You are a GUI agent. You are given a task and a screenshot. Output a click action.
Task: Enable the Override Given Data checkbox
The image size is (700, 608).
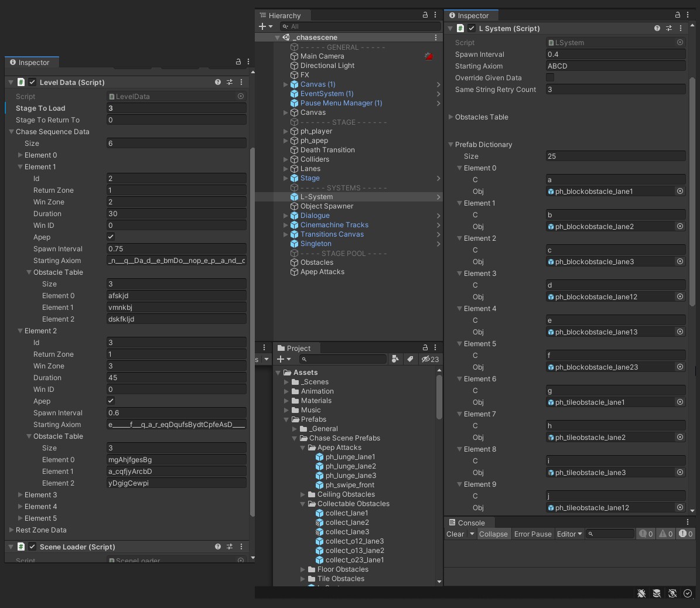550,78
